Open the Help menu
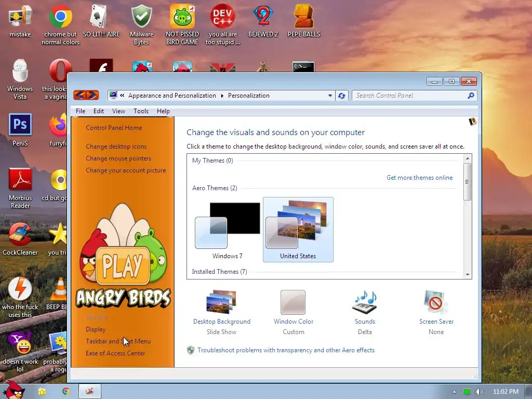The width and height of the screenshot is (532, 399). tap(163, 111)
